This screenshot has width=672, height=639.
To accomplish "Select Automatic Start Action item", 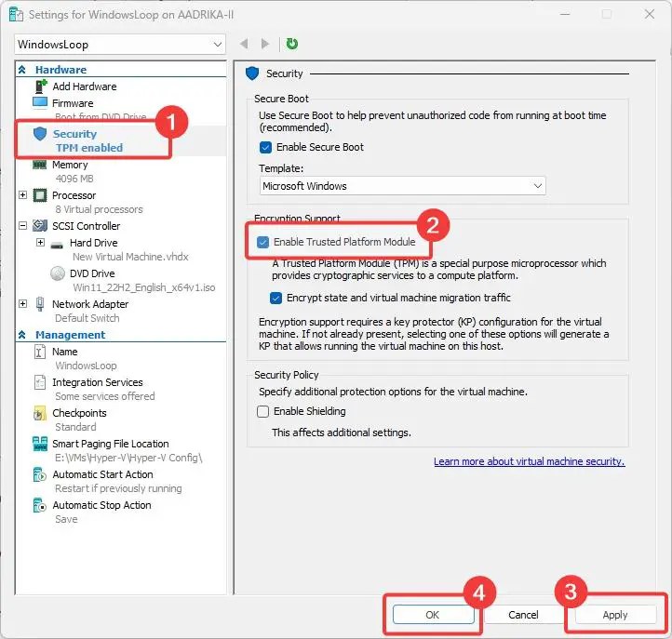I will tap(102, 474).
